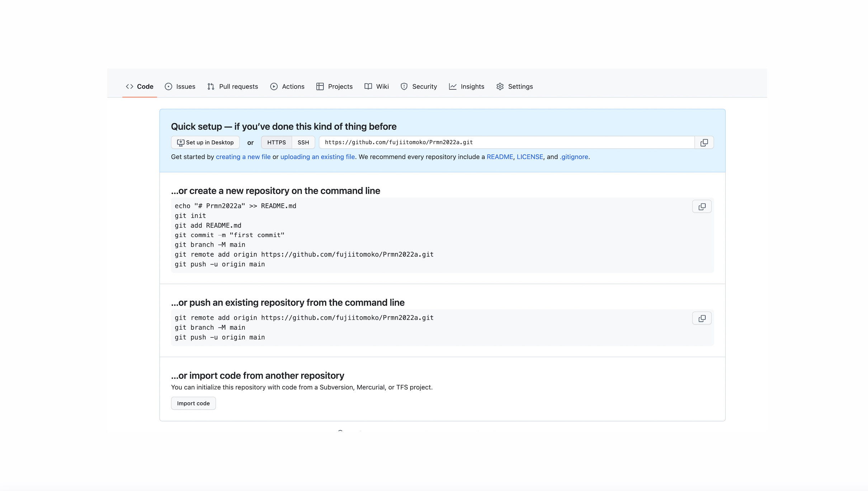868x491 pixels.
Task: Select the Projects tab
Action: coord(334,86)
